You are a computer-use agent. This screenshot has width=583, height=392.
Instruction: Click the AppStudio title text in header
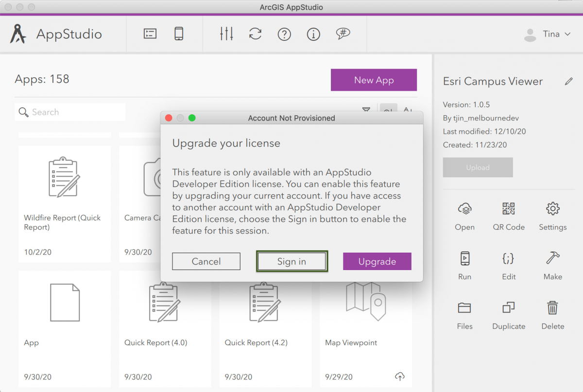69,34
